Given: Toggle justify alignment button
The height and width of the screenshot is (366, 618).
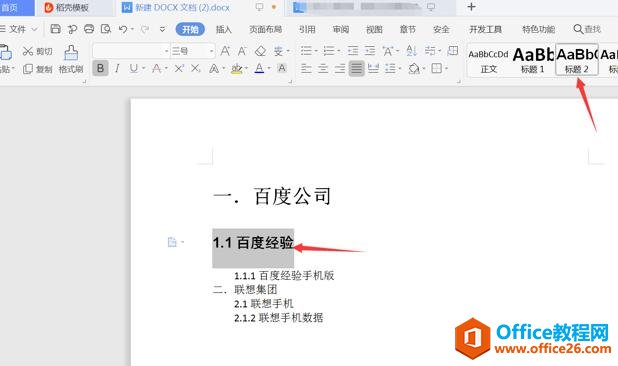Looking at the screenshot, I should pos(356,69).
